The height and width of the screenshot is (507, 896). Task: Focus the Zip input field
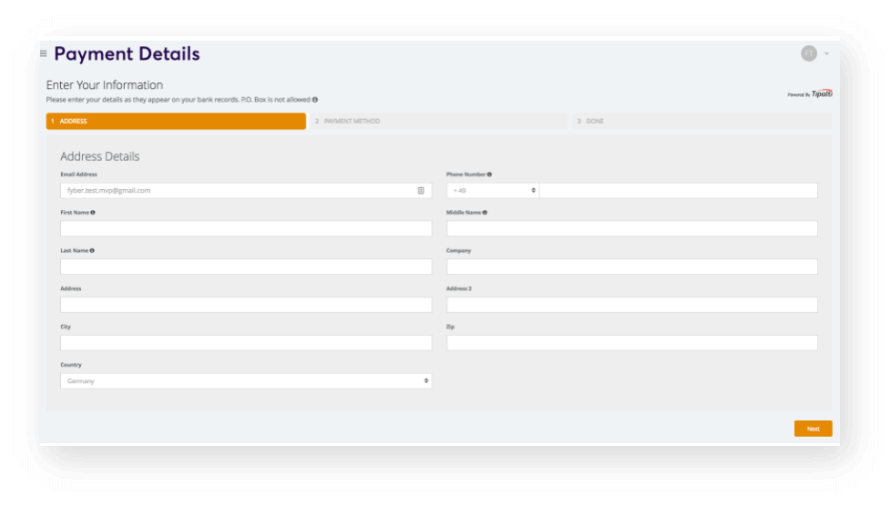pyautogui.click(x=632, y=343)
